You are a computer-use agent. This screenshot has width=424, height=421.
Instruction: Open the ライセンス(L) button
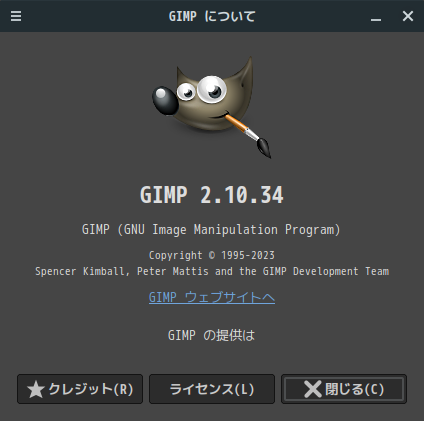[212, 389]
